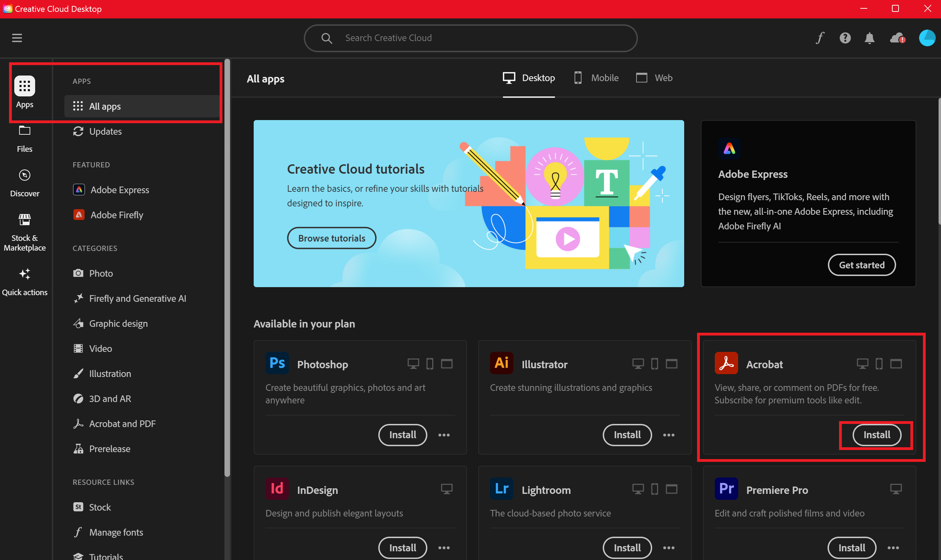Screen dimensions: 941x560
Task: Install Premiere Pro
Action: [x=852, y=547]
